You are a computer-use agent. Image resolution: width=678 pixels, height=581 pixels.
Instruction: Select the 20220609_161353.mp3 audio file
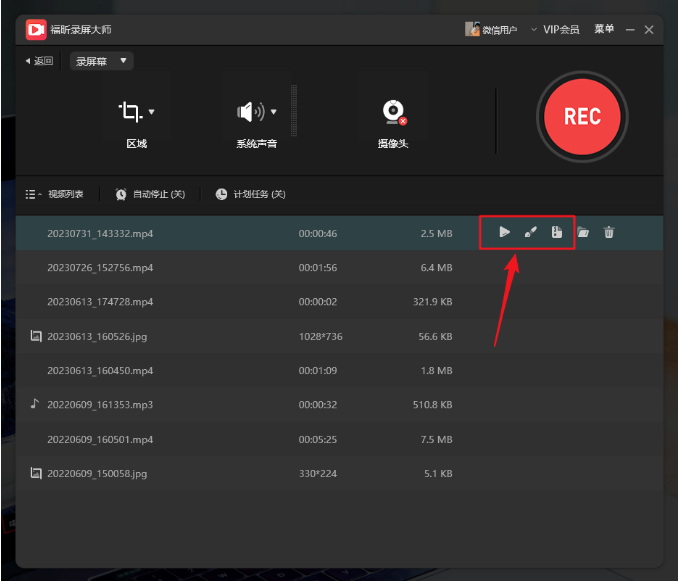point(100,405)
